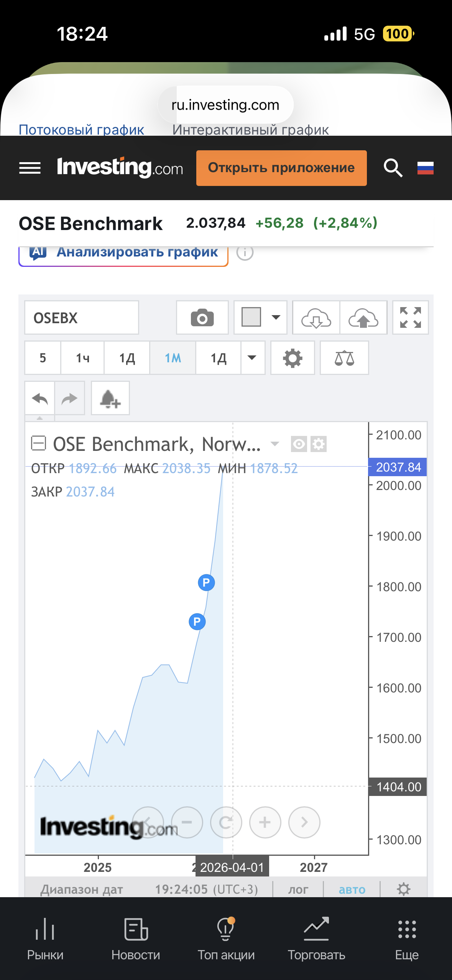The width and height of the screenshot is (452, 980).
Task: Open chart settings gear in toolbar
Action: coord(293,358)
